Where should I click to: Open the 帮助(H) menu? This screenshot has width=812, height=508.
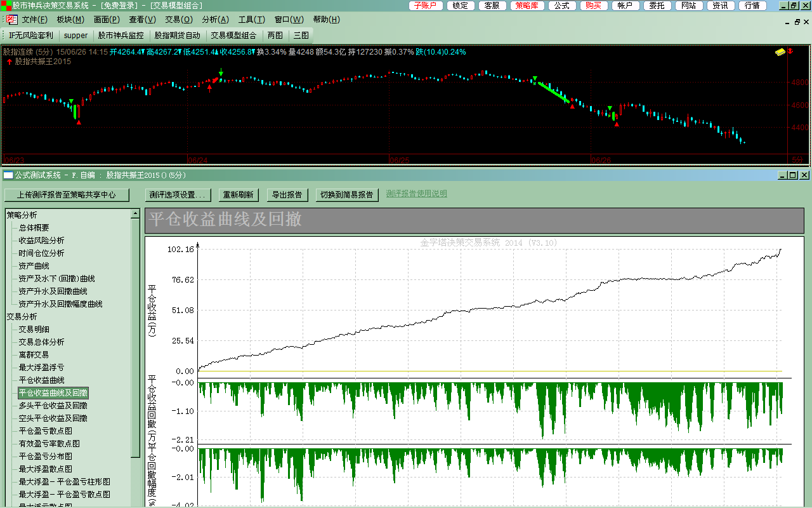pos(327,19)
